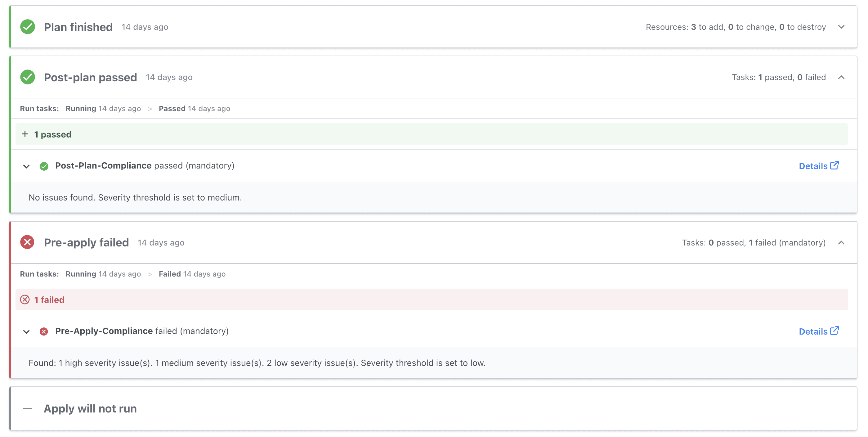
Task: Collapse the Post-plan passed section chevron
Action: pyautogui.click(x=841, y=77)
